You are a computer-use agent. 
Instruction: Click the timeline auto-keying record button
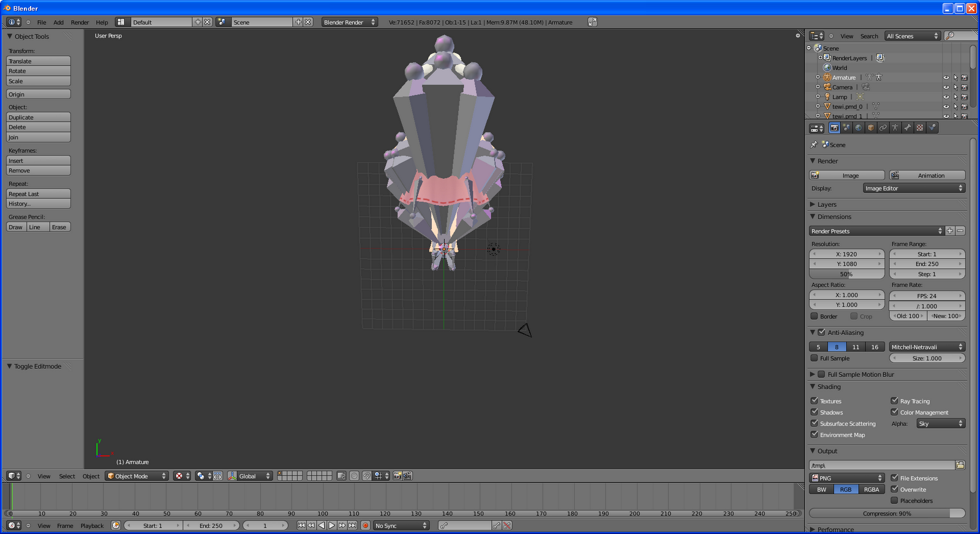click(x=365, y=525)
